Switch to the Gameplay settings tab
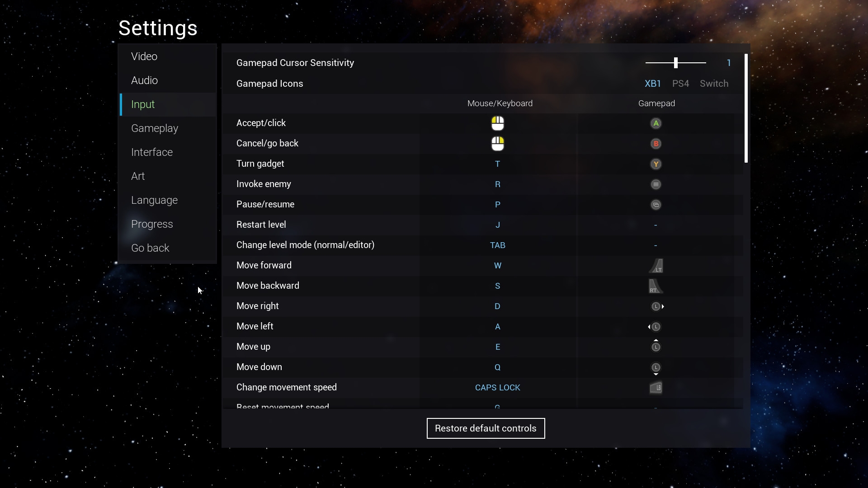 [155, 128]
